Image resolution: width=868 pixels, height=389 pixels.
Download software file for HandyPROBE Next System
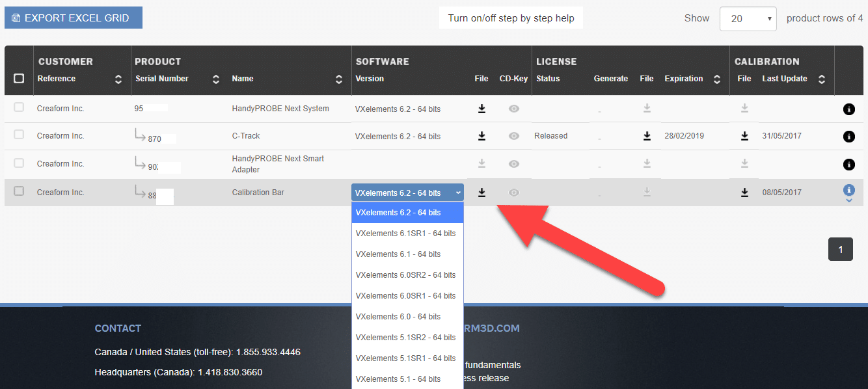pos(481,109)
